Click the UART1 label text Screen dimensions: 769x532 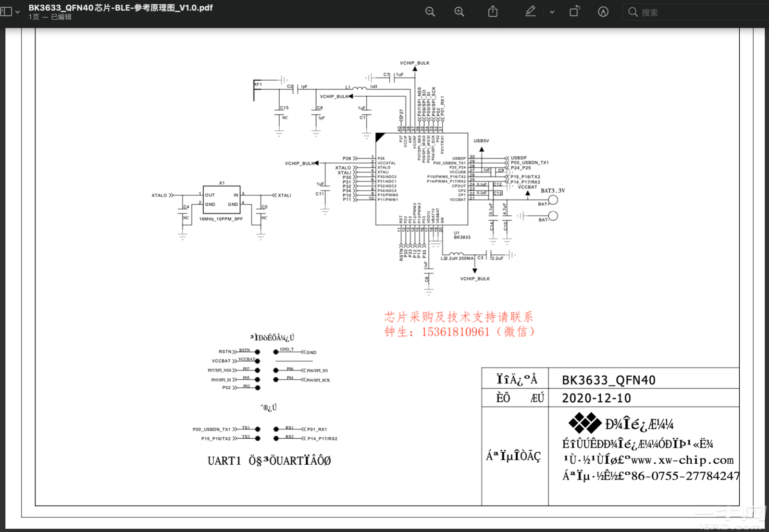pyautogui.click(x=224, y=461)
